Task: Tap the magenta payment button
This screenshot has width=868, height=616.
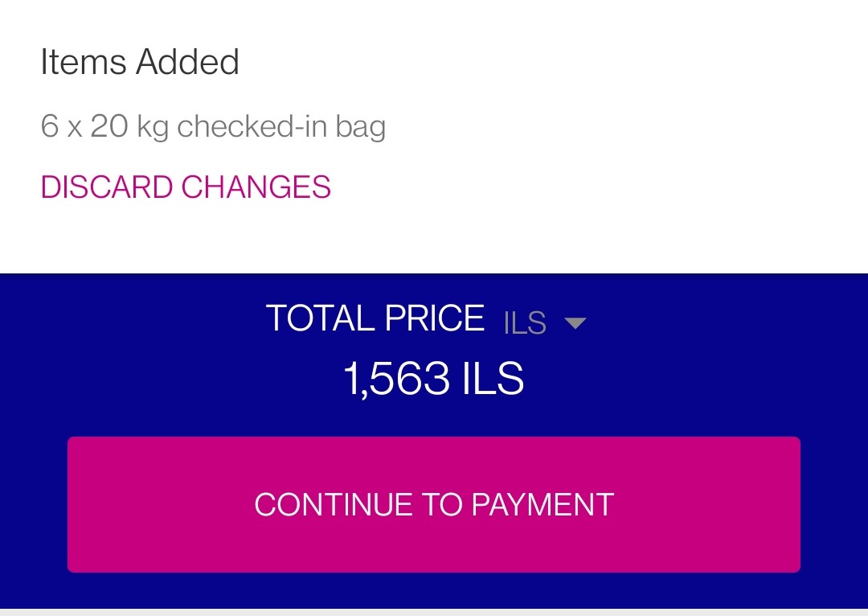Action: coord(434,505)
